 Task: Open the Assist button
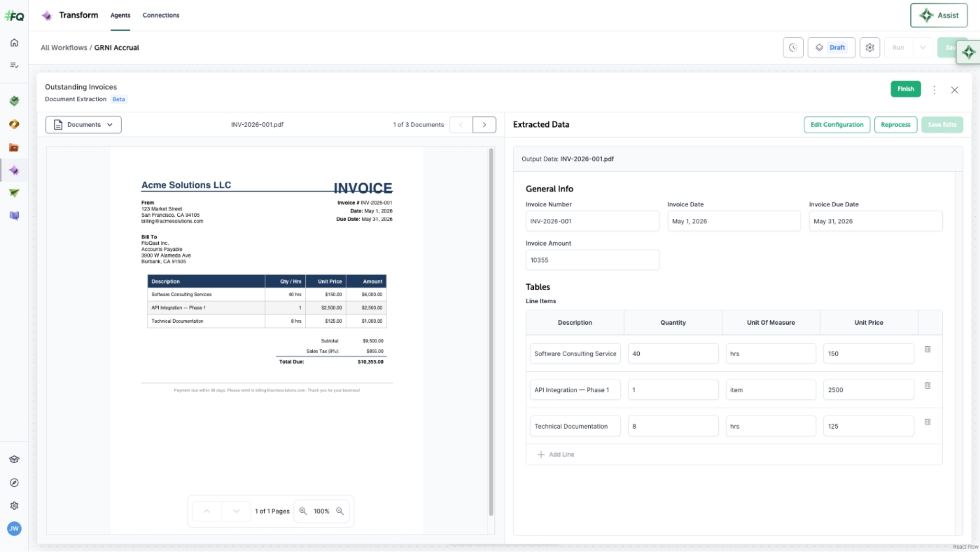tap(939, 16)
